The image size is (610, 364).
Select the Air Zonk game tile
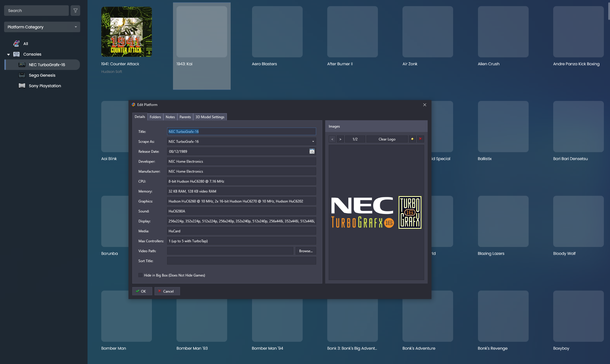point(428,32)
